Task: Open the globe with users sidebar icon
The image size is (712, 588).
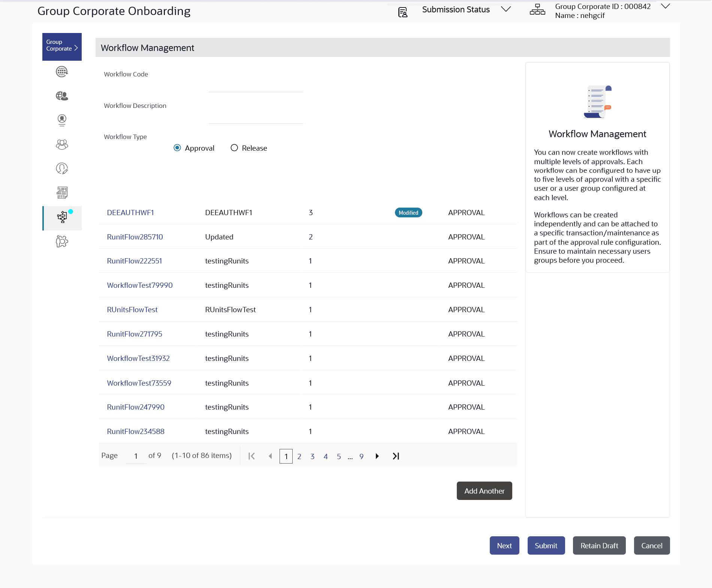Action: (62, 96)
